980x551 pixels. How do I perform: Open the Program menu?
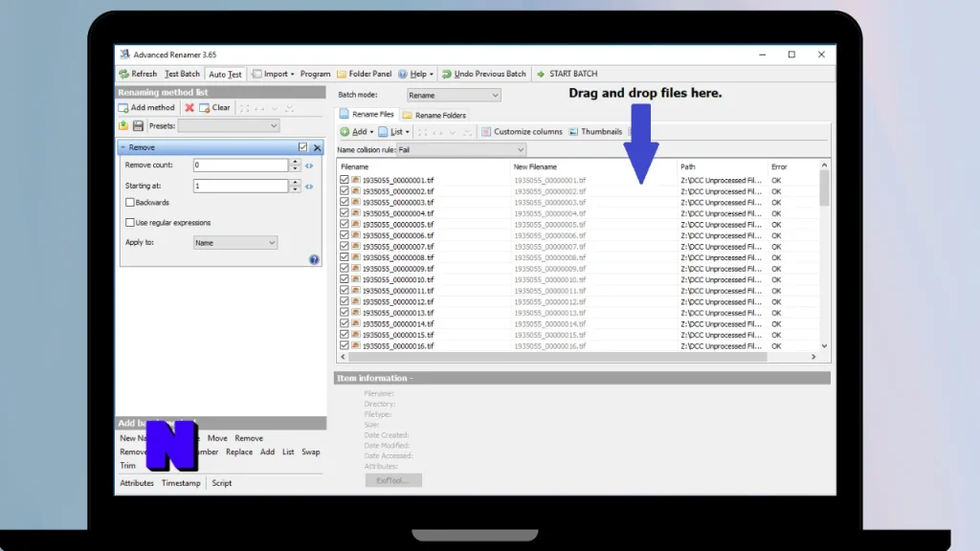(315, 74)
